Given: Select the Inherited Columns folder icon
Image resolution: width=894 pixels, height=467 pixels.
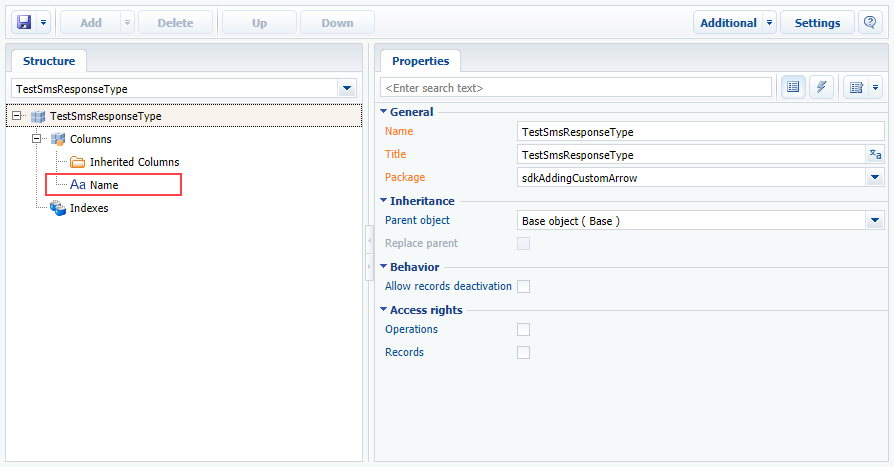Looking at the screenshot, I should pyautogui.click(x=78, y=162).
